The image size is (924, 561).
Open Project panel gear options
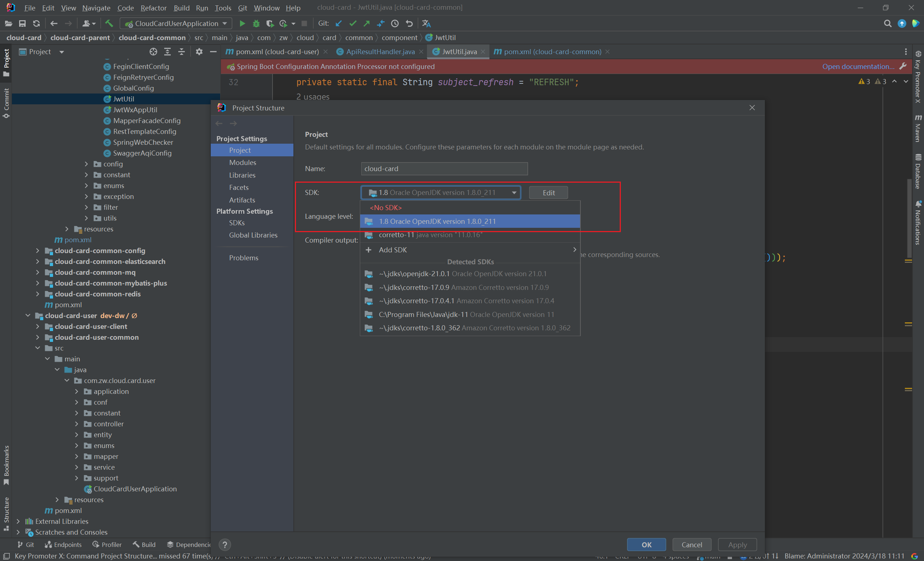(199, 52)
